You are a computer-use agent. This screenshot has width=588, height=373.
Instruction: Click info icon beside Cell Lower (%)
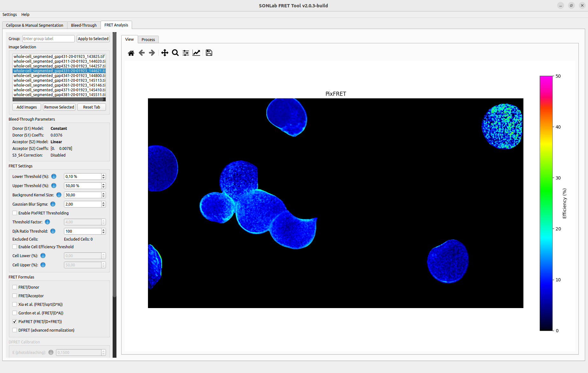43,256
